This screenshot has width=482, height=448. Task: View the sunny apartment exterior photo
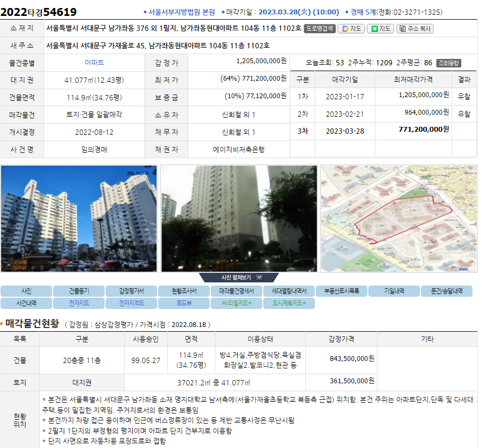[x=79, y=219]
